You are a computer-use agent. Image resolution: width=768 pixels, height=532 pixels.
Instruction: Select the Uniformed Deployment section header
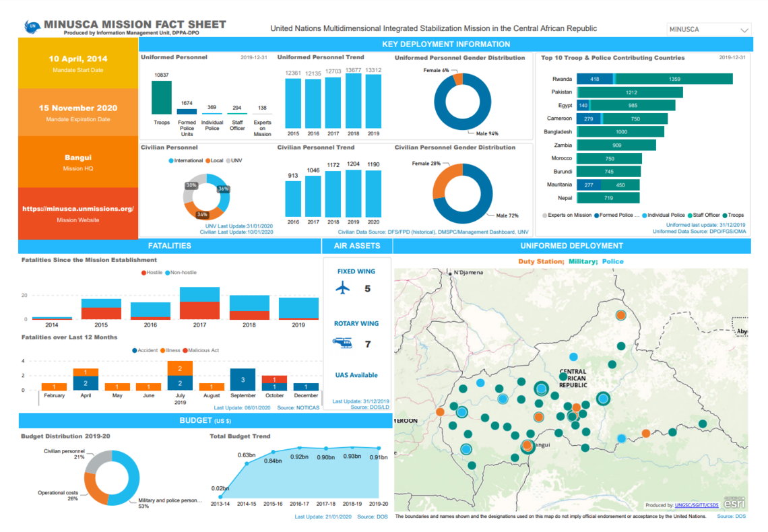click(571, 246)
